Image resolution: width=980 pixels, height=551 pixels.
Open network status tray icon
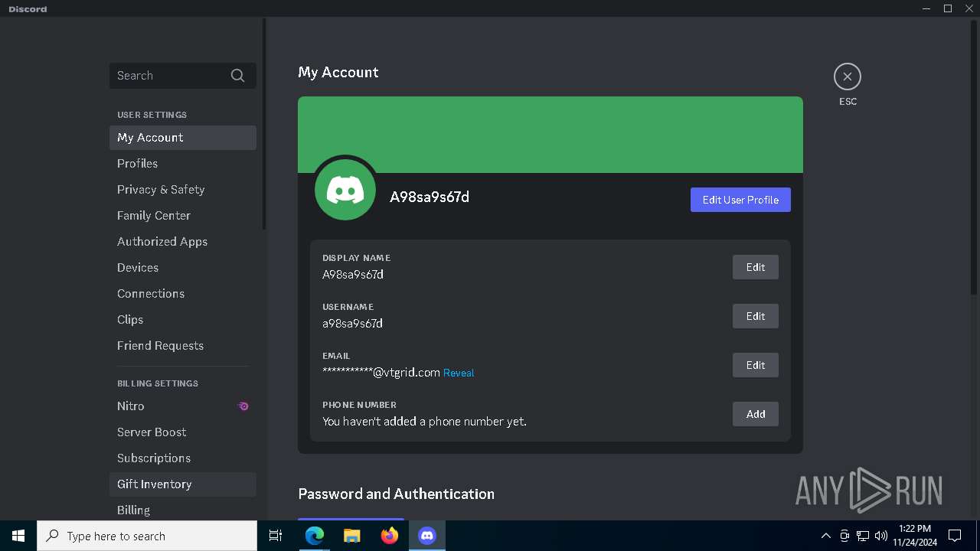(x=863, y=536)
